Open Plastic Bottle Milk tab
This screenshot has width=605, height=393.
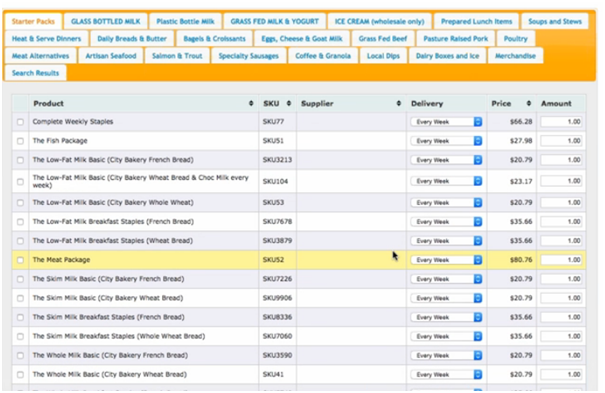(185, 22)
